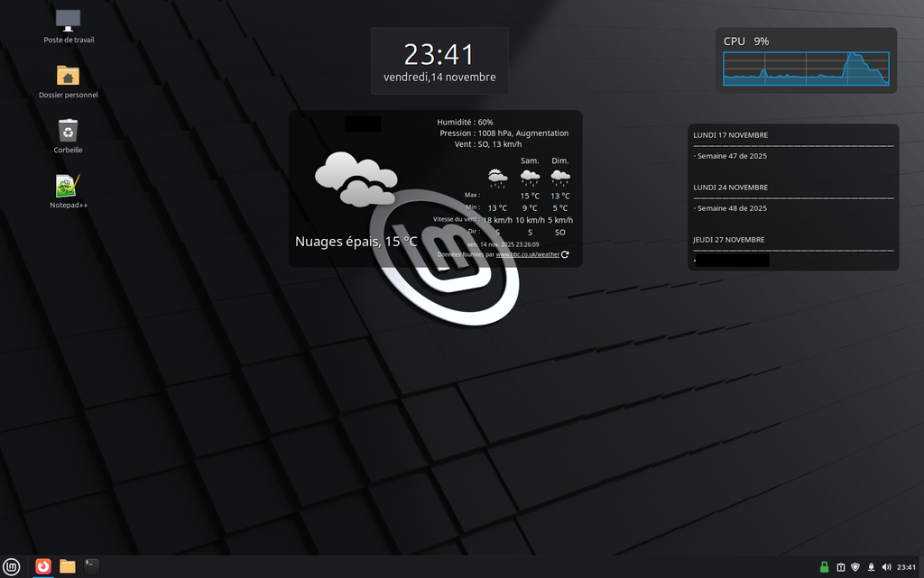This screenshot has width=924, height=578.
Task: Click the volume speaker icon in tray
Action: pos(886,567)
